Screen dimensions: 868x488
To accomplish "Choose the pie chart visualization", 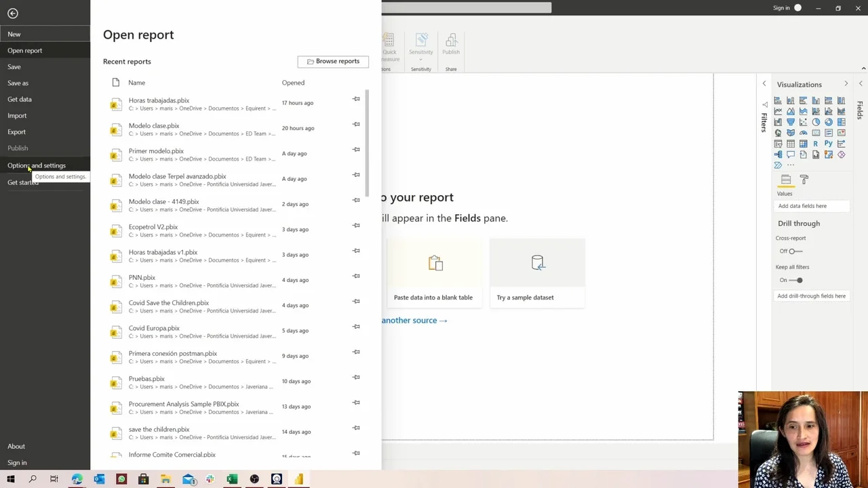I will [816, 122].
